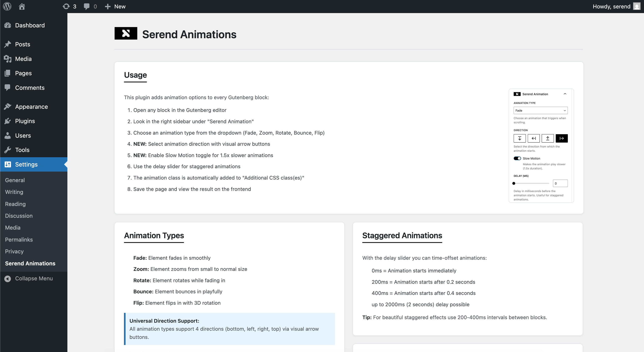Click the WordPress logo icon
This screenshot has height=352, width=644.
pos(7,6)
